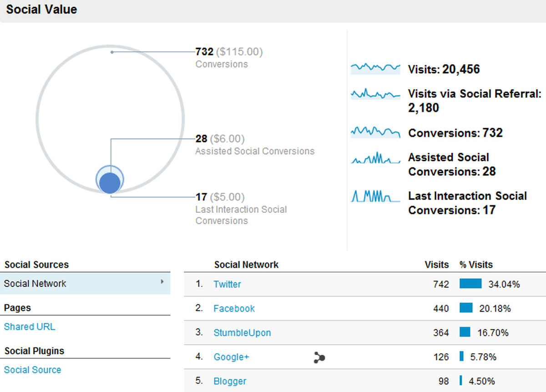The width and height of the screenshot is (546, 392).
Task: Click the Conversions sparkline chart
Action: pyautogui.click(x=375, y=132)
